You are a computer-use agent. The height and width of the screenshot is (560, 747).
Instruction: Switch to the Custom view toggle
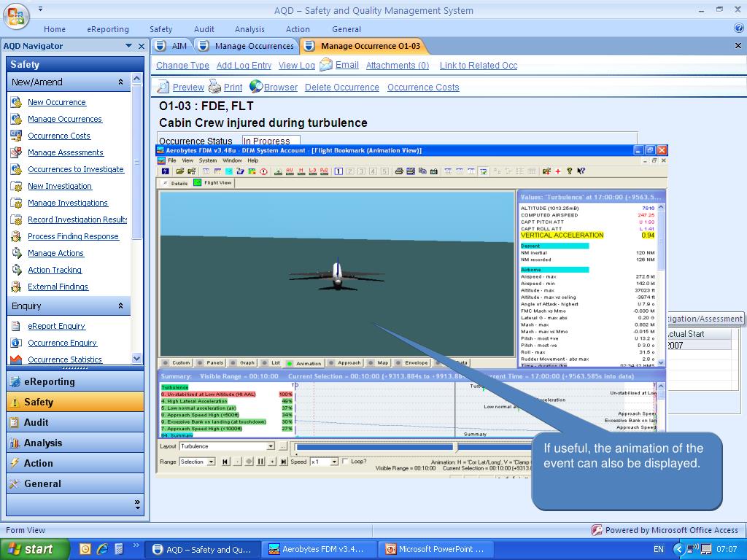coord(177,363)
